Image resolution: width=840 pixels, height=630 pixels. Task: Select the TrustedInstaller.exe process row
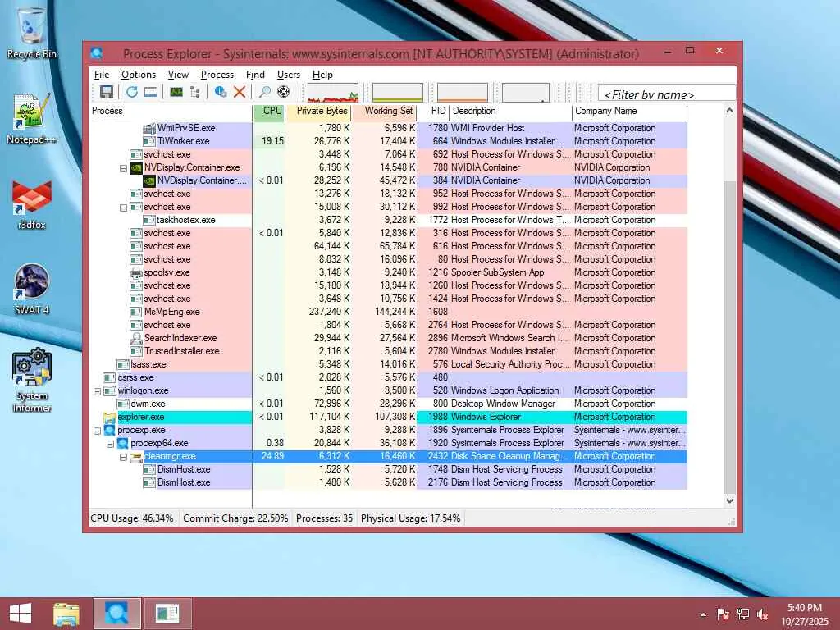pos(388,351)
